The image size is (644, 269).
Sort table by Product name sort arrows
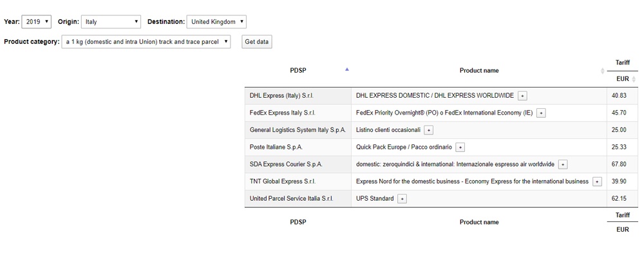point(603,71)
